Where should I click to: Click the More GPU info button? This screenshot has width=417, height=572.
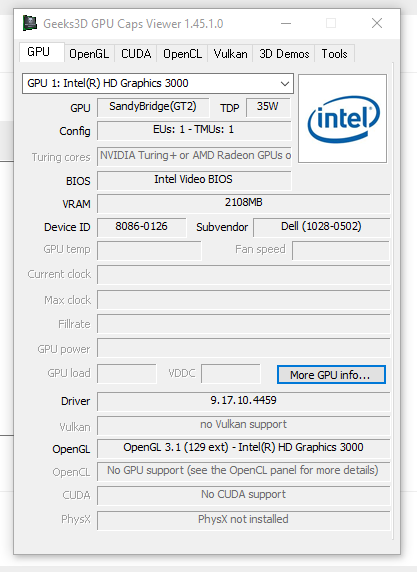pos(331,375)
